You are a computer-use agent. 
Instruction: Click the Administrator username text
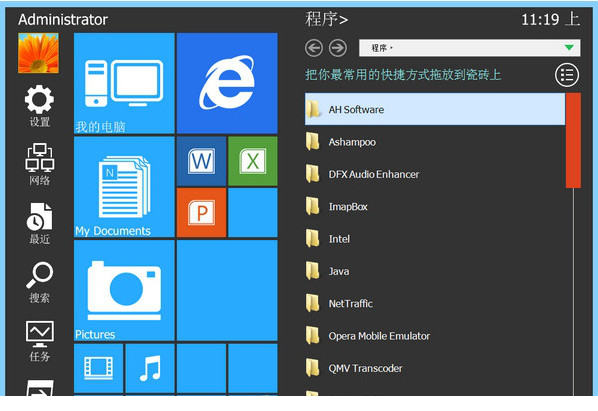(x=63, y=20)
